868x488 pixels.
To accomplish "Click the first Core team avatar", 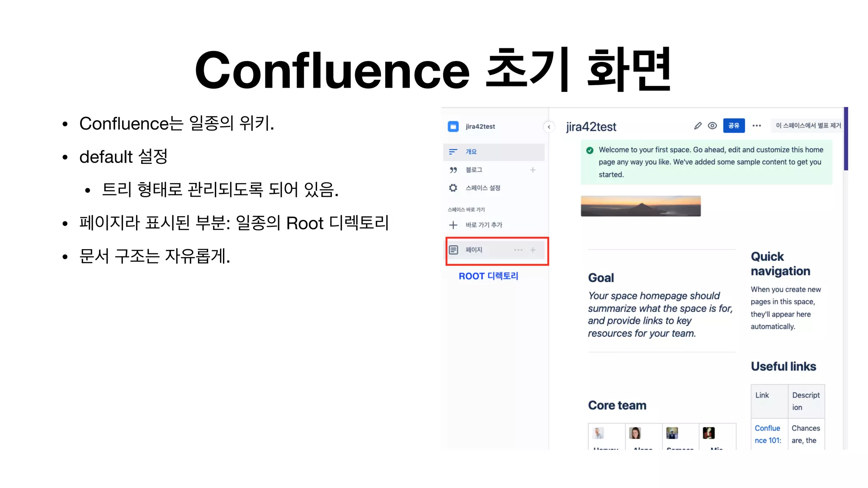I will [x=598, y=433].
